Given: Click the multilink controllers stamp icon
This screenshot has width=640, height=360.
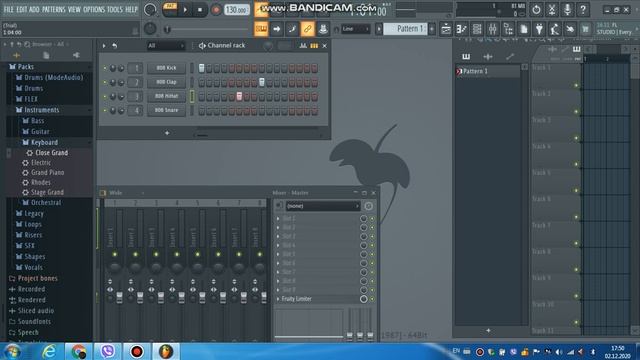Looking at the screenshot, I should click(x=323, y=29).
